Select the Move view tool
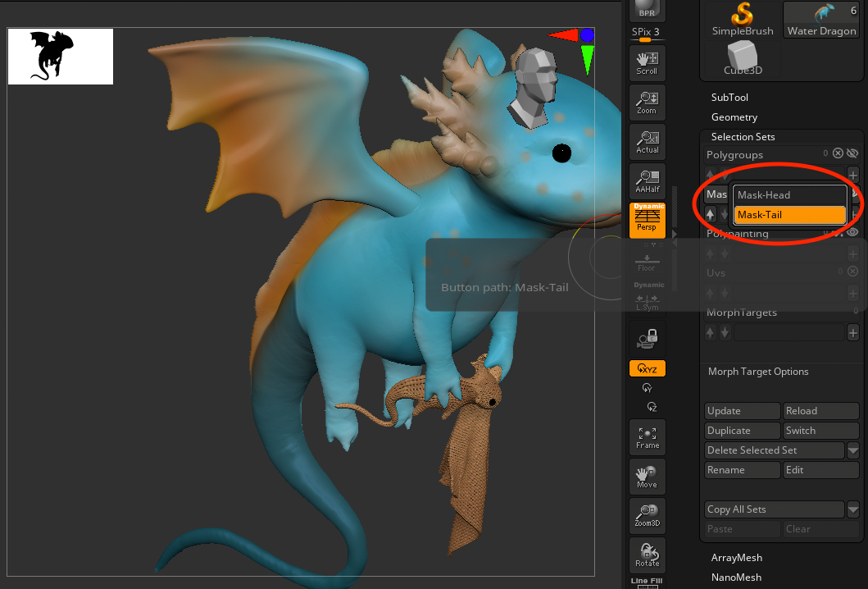The image size is (868, 589). (648, 477)
